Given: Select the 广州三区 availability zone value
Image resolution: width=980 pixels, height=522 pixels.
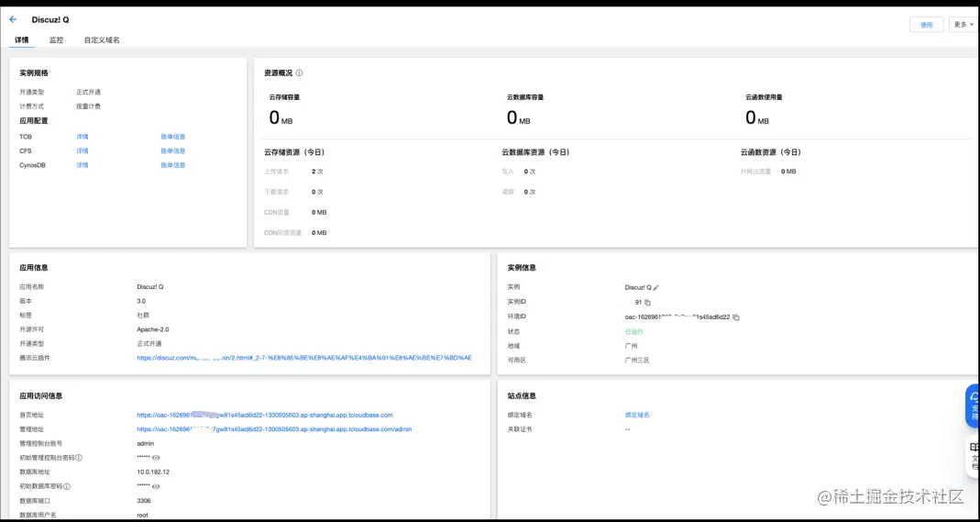Looking at the screenshot, I should pyautogui.click(x=637, y=361).
